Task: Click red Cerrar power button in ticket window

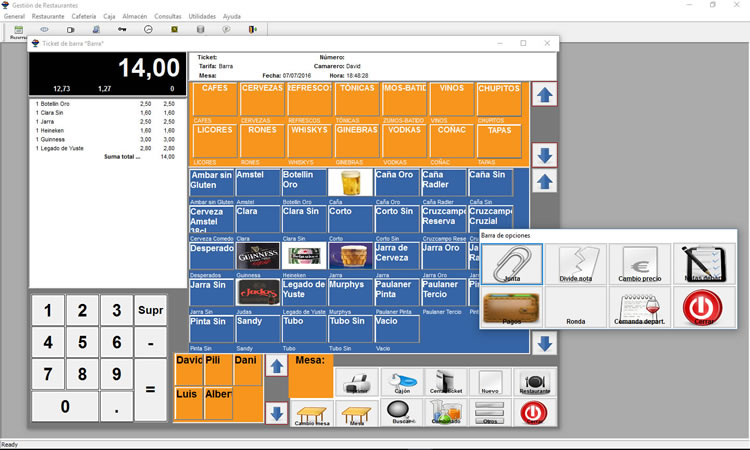Action: pos(535,412)
